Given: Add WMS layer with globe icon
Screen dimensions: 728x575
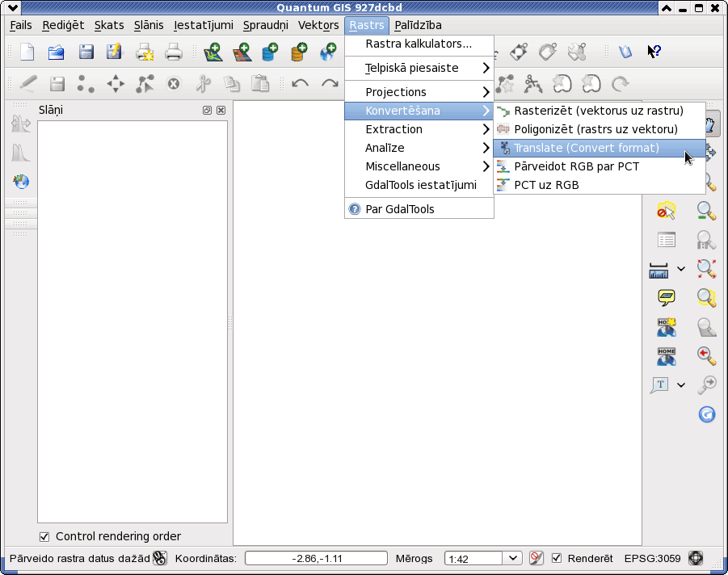Looking at the screenshot, I should [328, 52].
